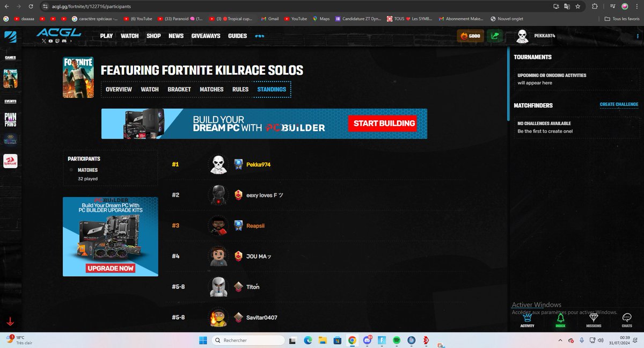
Task: Select the Fortnite game icon in left sidebar
Action: coord(10,78)
